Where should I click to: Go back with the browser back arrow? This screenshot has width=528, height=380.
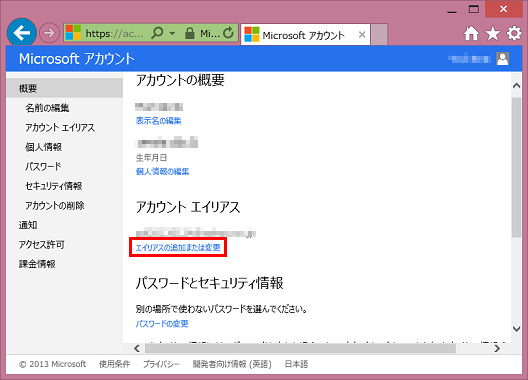(22, 32)
